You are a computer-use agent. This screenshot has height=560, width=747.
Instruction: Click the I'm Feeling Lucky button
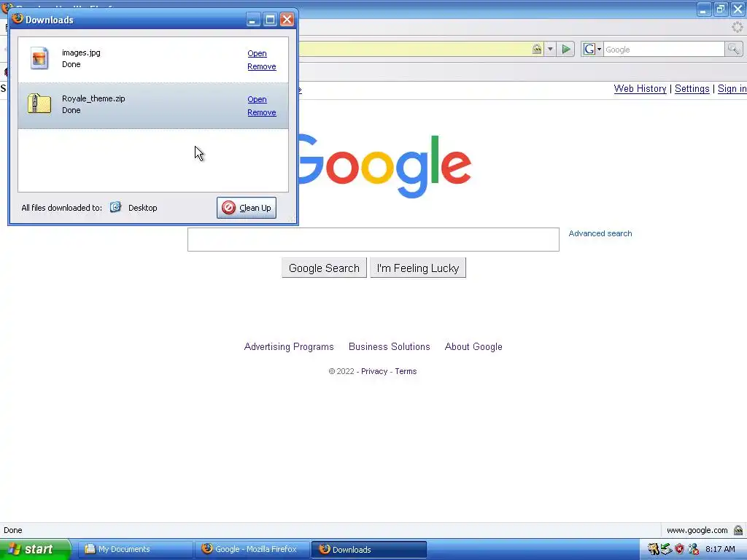tap(418, 268)
